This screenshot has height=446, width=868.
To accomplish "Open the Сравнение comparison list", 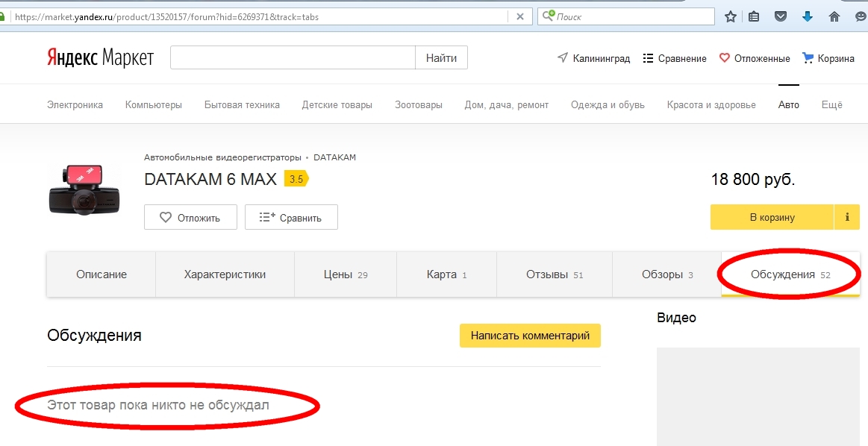I will coord(674,58).
